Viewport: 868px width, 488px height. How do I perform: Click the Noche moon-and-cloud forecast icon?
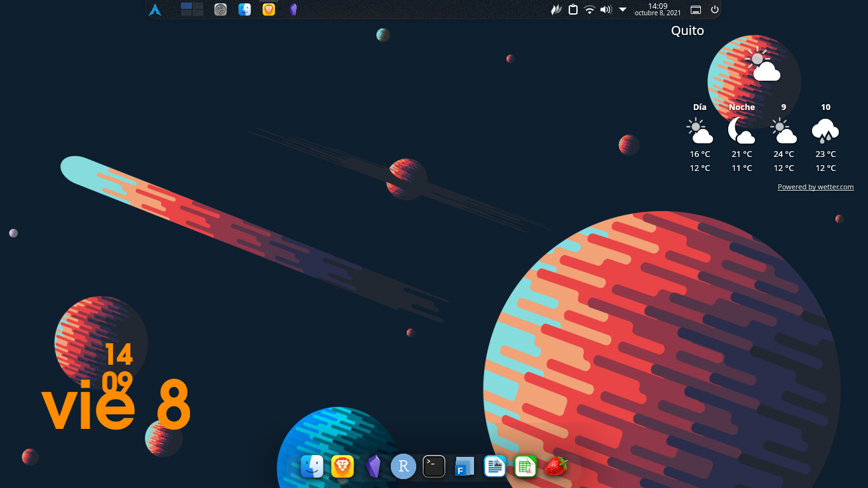coord(742,130)
